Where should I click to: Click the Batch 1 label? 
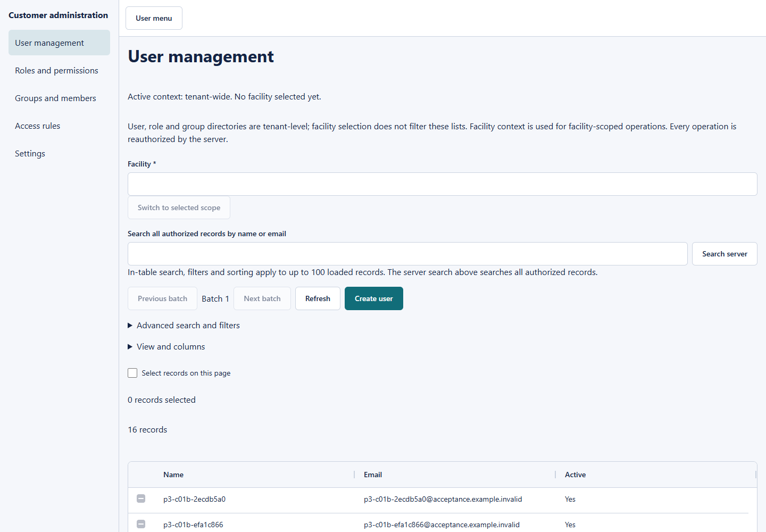(215, 298)
